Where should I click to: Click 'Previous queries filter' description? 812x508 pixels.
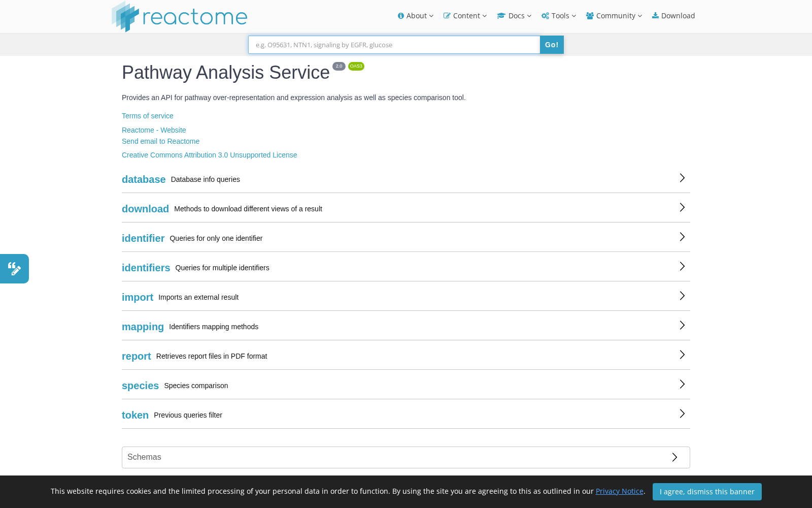tap(188, 415)
